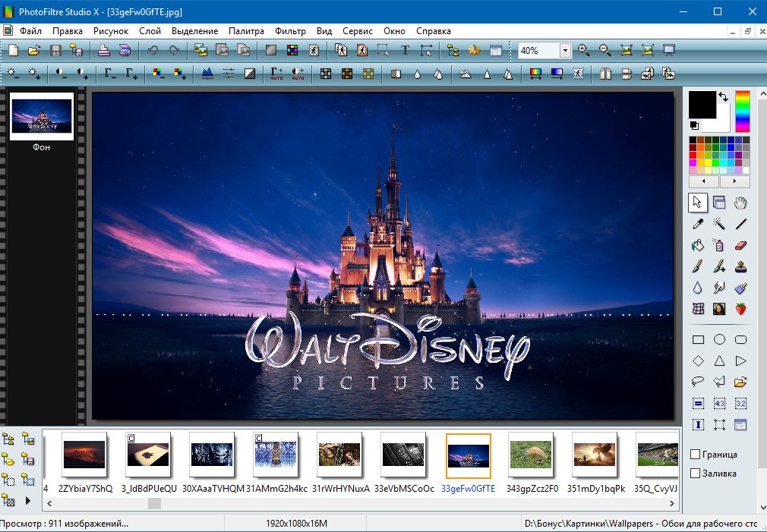The width and height of the screenshot is (767, 532).
Task: Activate the Paint Bucket fill tool
Action: [x=697, y=245]
